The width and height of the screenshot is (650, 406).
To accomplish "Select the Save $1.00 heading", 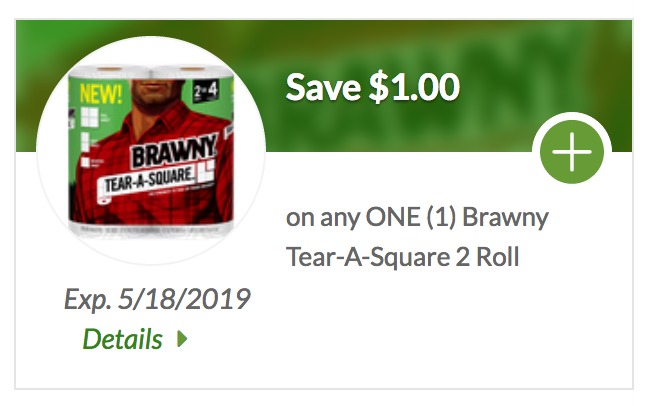I will pyautogui.click(x=372, y=87).
